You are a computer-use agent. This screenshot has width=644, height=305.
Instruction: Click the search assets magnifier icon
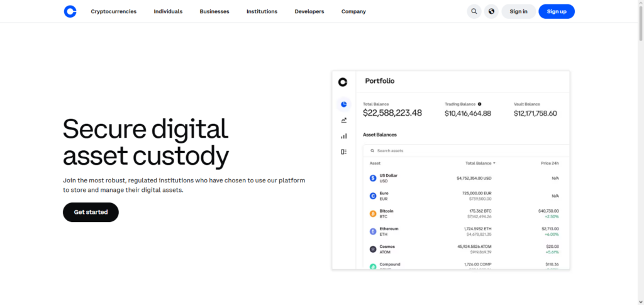[372, 151]
